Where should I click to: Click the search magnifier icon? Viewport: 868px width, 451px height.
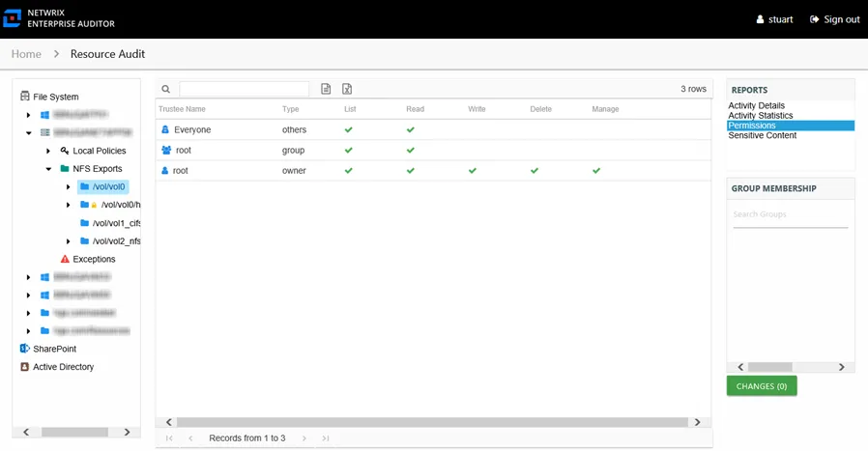point(165,89)
